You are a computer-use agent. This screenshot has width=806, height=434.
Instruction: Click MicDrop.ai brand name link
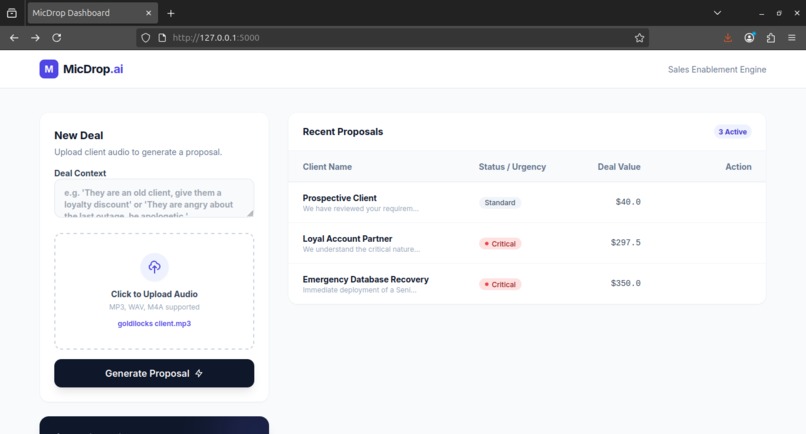click(x=93, y=69)
